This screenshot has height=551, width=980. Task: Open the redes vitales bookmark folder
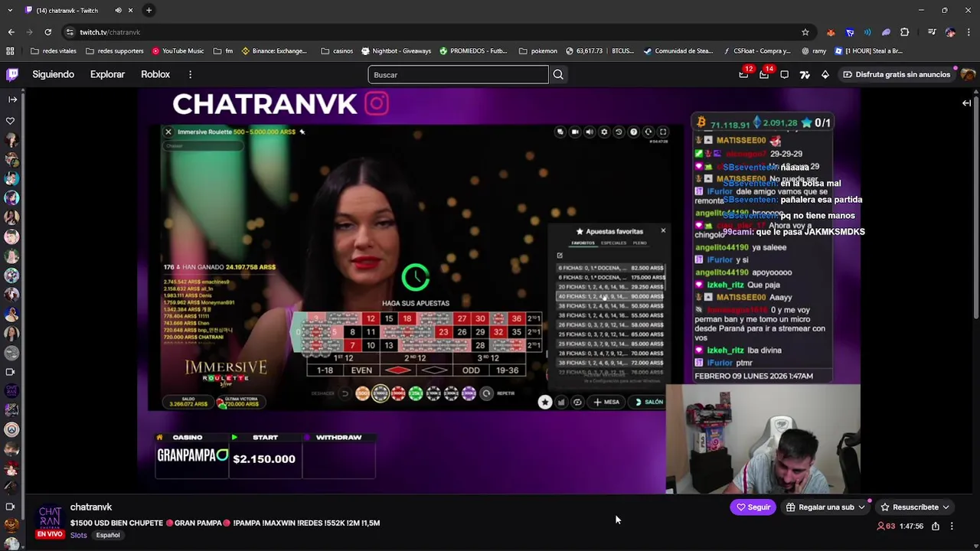(54, 51)
